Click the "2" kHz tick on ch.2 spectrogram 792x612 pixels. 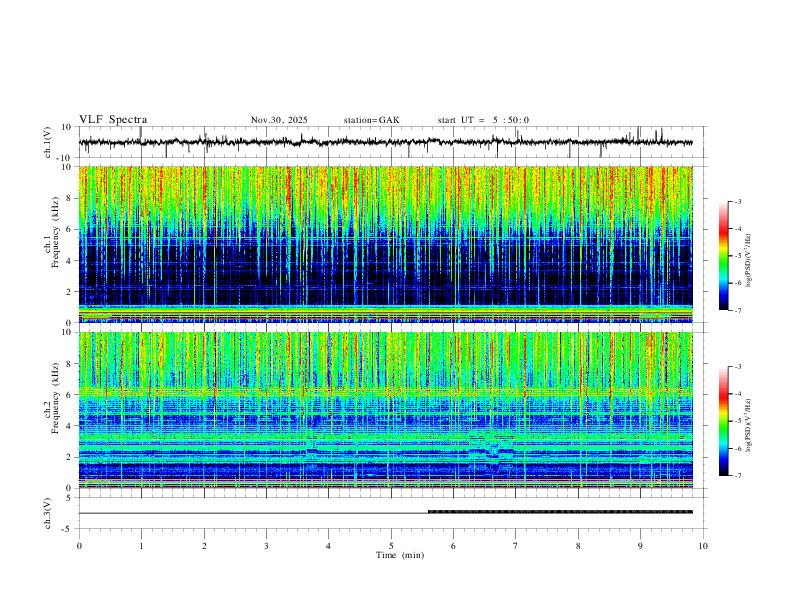coord(70,457)
